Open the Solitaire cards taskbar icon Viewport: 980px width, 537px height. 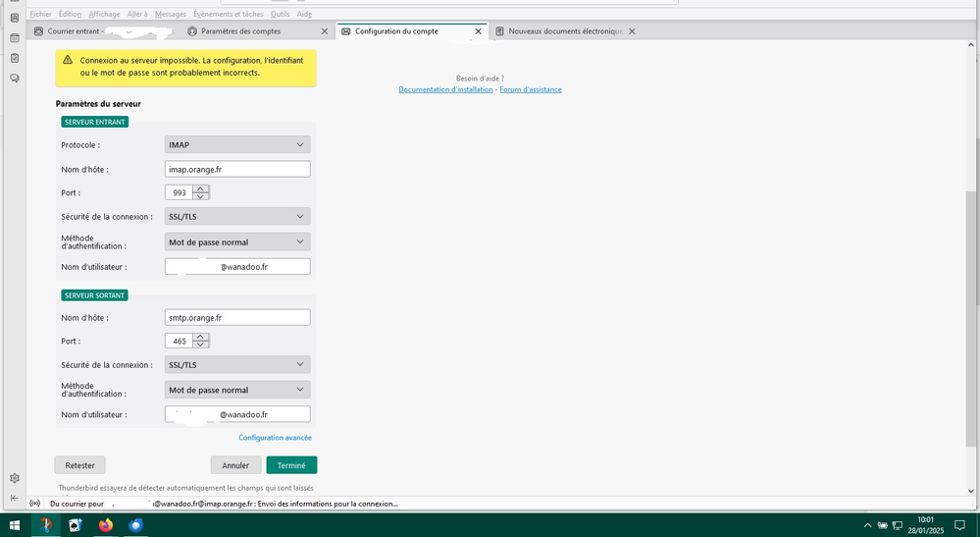(x=76, y=525)
